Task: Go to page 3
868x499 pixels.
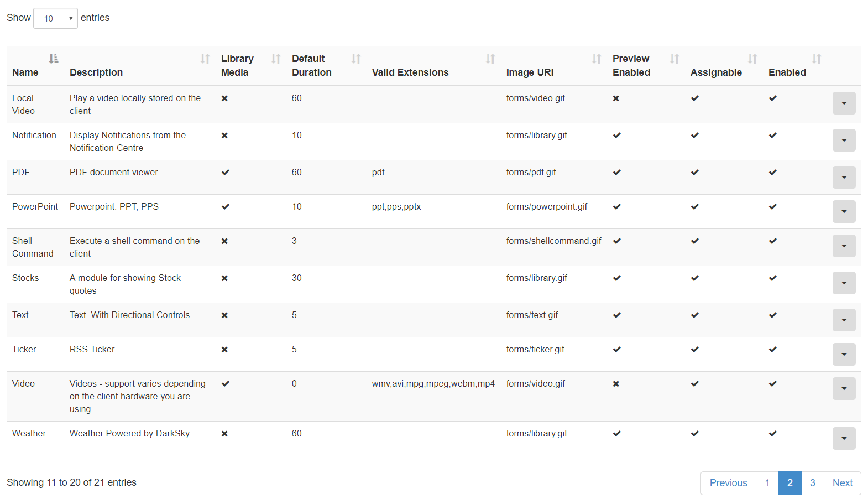Action: pyautogui.click(x=813, y=483)
